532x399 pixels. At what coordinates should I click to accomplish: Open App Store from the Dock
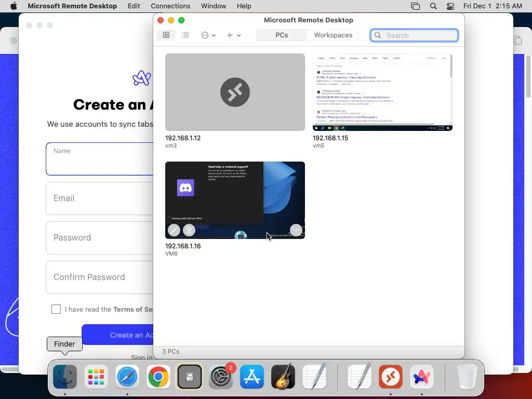coord(252,377)
